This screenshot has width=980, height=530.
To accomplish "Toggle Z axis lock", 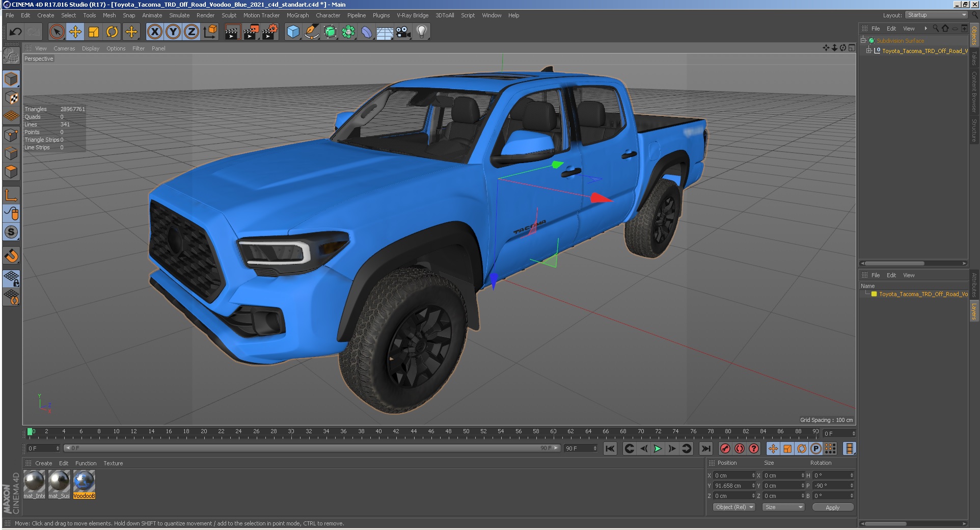I will tap(192, 32).
